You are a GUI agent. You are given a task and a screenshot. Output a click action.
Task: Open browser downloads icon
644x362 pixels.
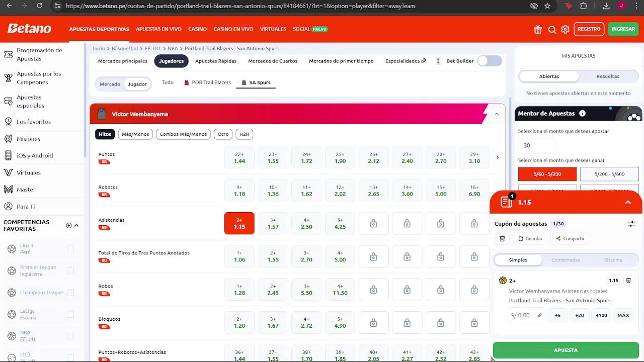606,6
